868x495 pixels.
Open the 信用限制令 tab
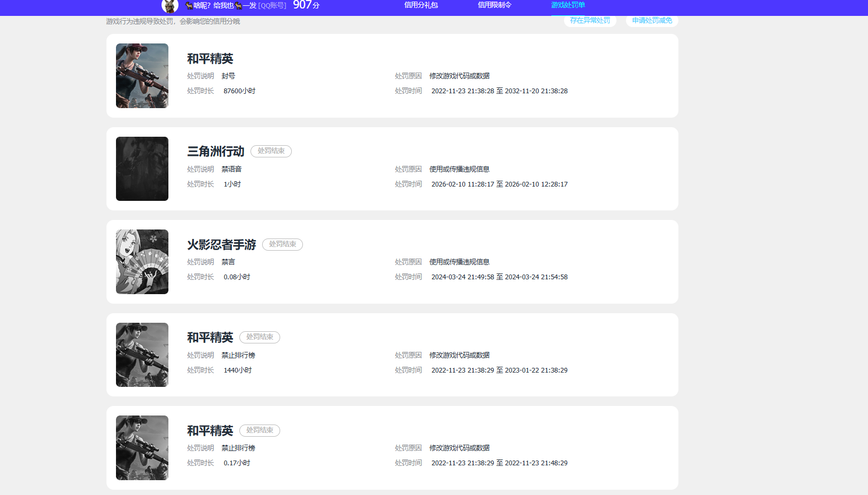(495, 5)
